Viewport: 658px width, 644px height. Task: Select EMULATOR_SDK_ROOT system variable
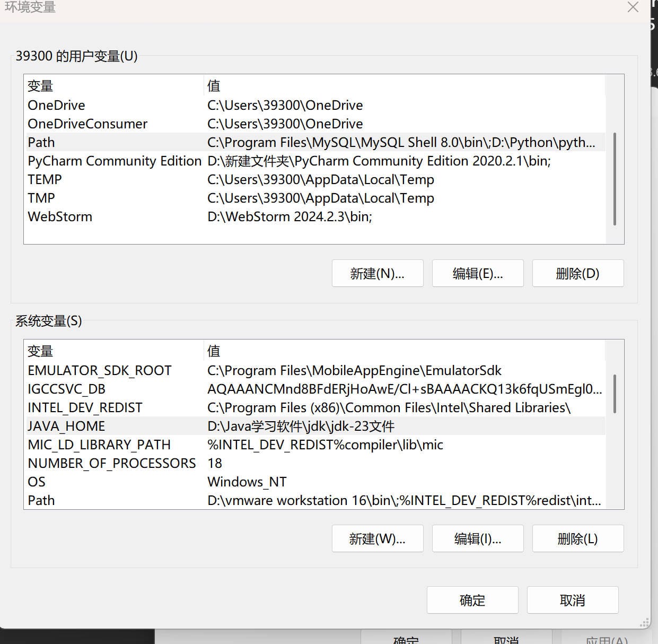[x=100, y=370]
